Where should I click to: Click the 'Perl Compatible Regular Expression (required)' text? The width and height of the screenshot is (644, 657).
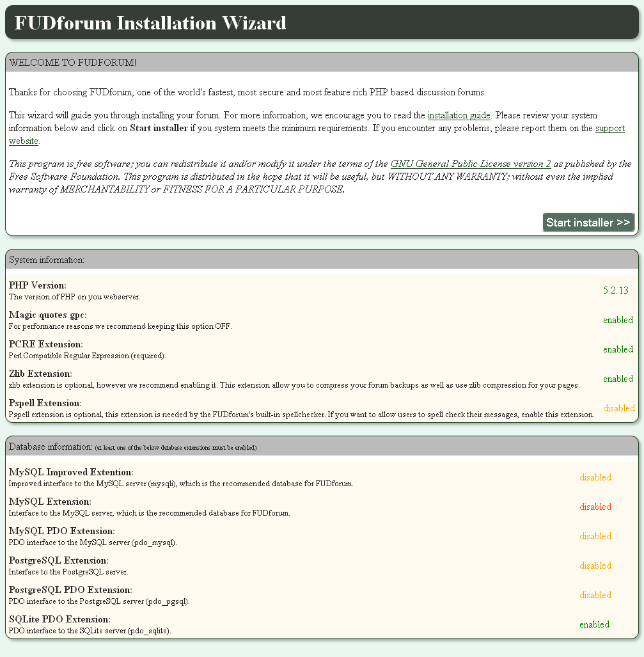pos(87,356)
